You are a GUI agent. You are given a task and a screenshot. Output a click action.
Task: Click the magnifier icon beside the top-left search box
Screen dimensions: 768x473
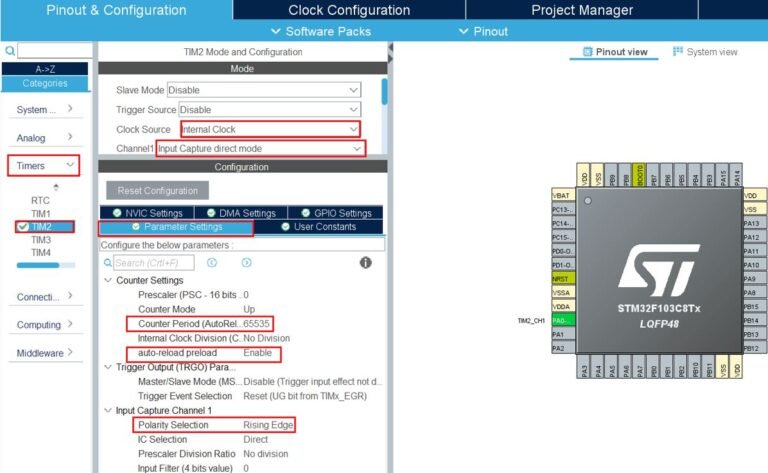(9, 50)
